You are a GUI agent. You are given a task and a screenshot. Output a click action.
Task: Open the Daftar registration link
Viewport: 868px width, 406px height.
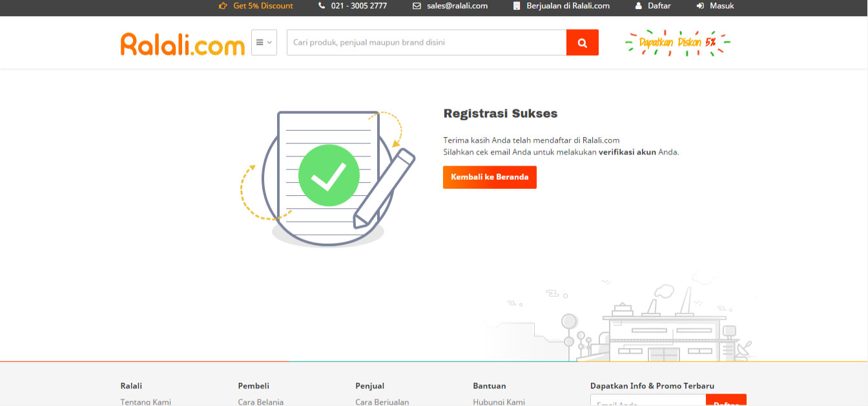coord(659,6)
